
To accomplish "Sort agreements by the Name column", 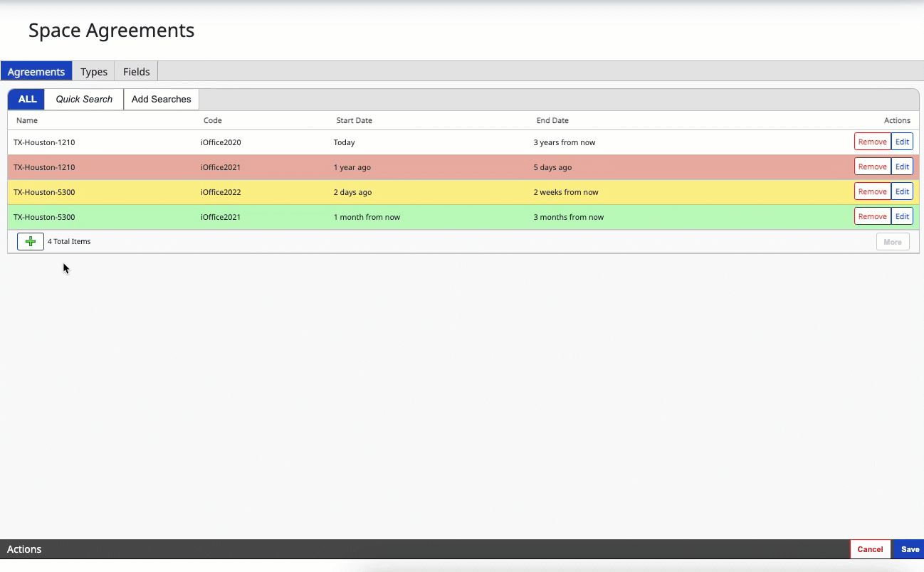I will (27, 120).
